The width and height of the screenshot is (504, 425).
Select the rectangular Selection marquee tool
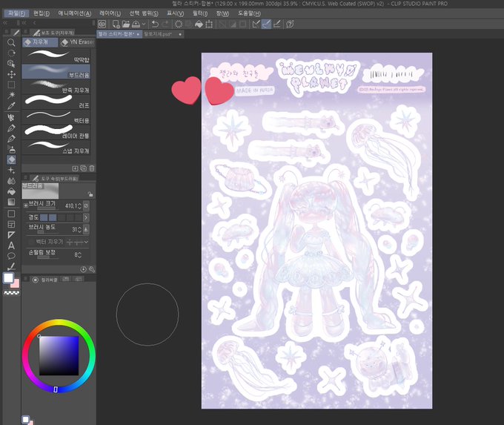click(x=11, y=85)
